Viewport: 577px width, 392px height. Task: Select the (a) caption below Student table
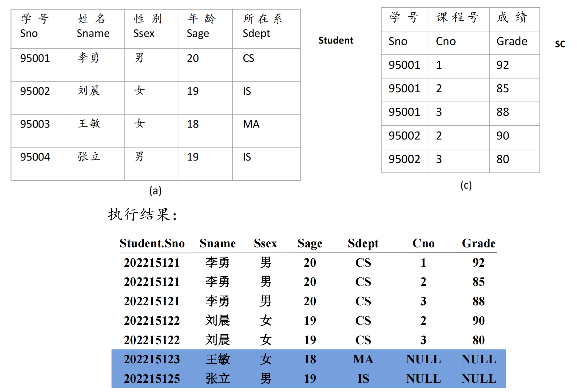pyautogui.click(x=155, y=191)
